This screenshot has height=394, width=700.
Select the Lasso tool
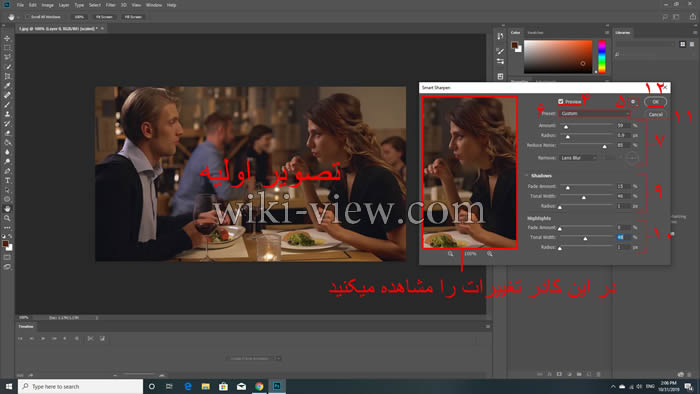7,57
